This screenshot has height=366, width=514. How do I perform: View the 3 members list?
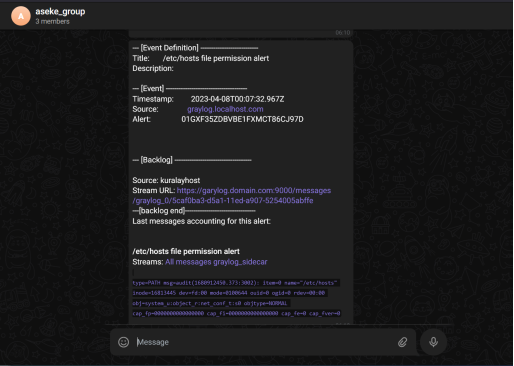click(52, 21)
